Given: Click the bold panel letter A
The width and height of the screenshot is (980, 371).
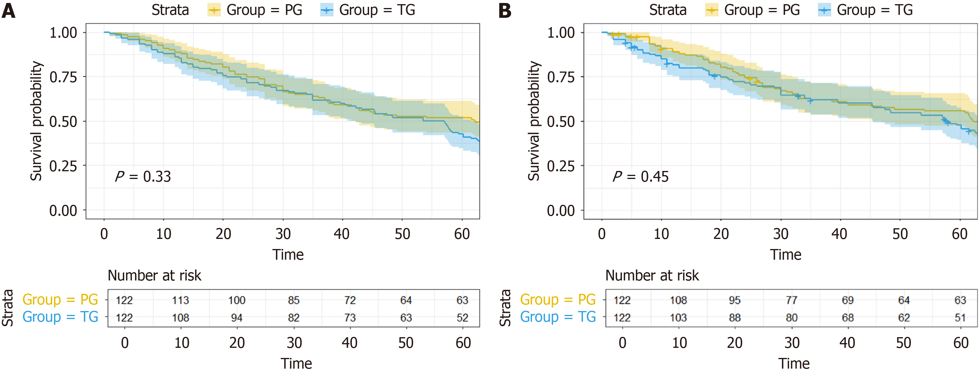Looking at the screenshot, I should 8,11.
